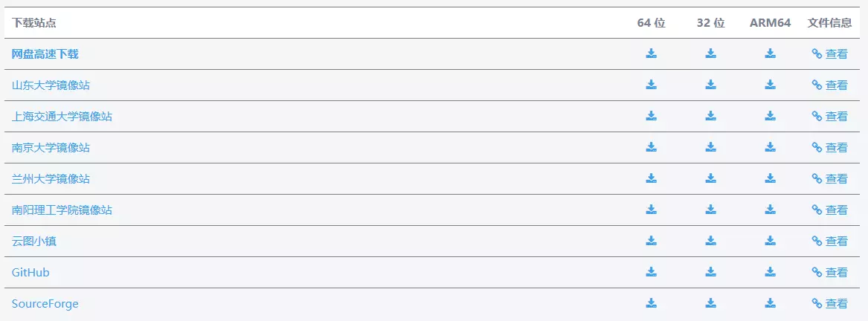Image resolution: width=868 pixels, height=321 pixels.
Task: Open the 山东大学镜像站 link
Action: click(51, 85)
